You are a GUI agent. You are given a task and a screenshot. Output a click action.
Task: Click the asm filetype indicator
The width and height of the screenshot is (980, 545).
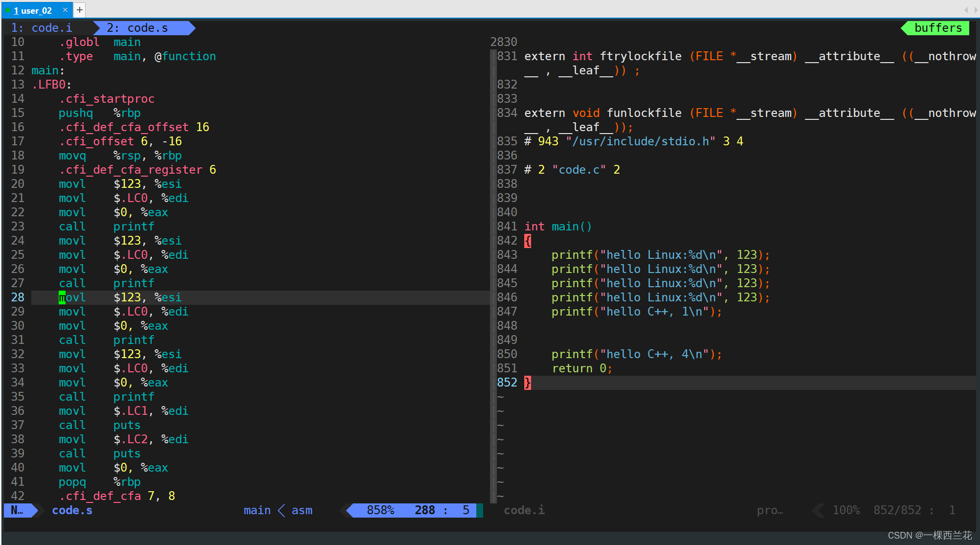point(302,510)
